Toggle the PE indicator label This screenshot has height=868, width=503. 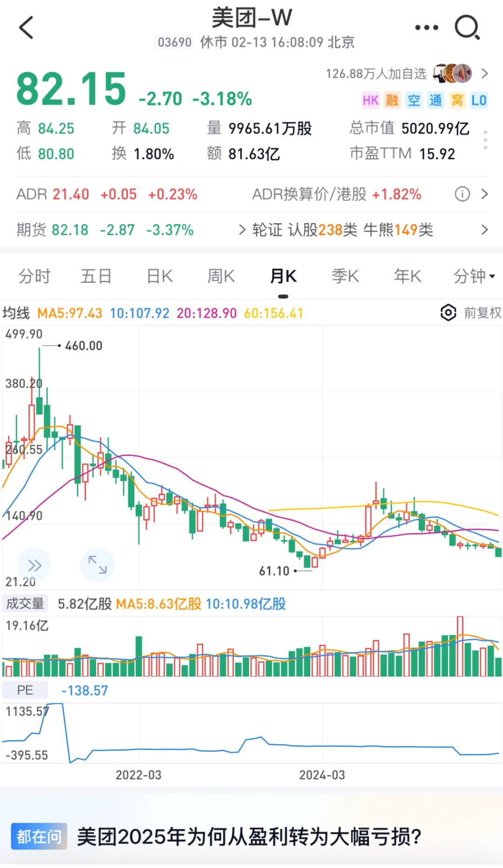point(25,690)
